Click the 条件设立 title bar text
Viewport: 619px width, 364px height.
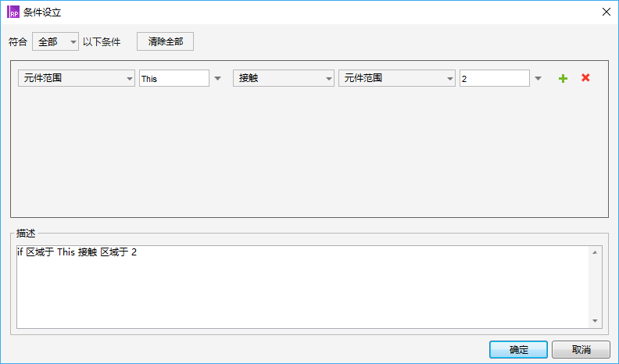point(42,12)
